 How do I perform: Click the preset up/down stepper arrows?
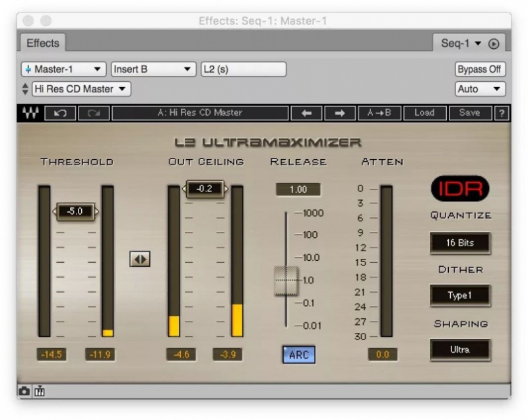point(25,89)
